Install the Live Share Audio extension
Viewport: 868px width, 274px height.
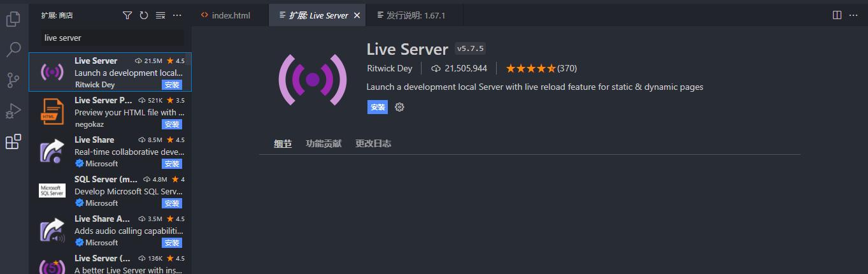[172, 243]
